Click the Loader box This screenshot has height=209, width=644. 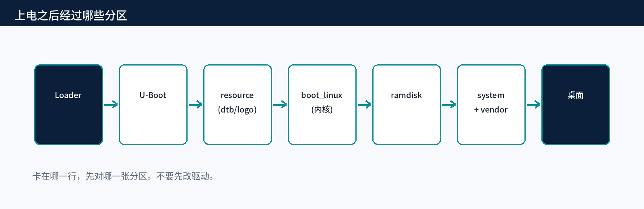click(x=68, y=104)
